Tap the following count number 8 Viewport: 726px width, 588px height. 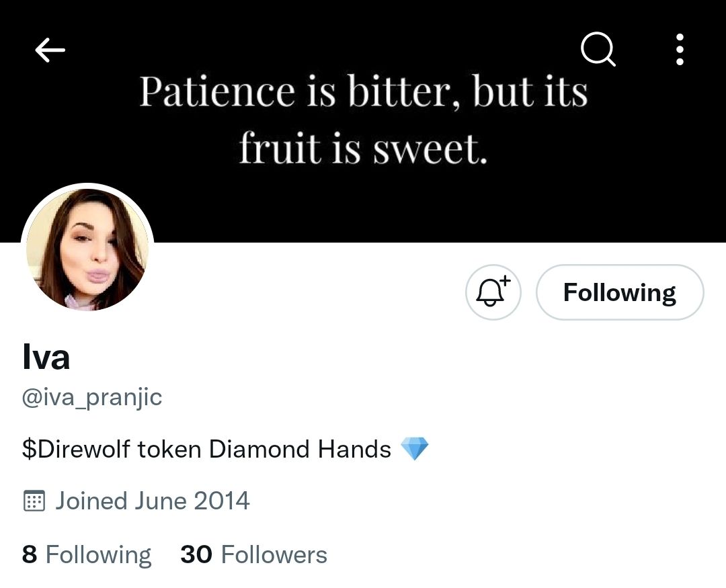[x=29, y=555]
